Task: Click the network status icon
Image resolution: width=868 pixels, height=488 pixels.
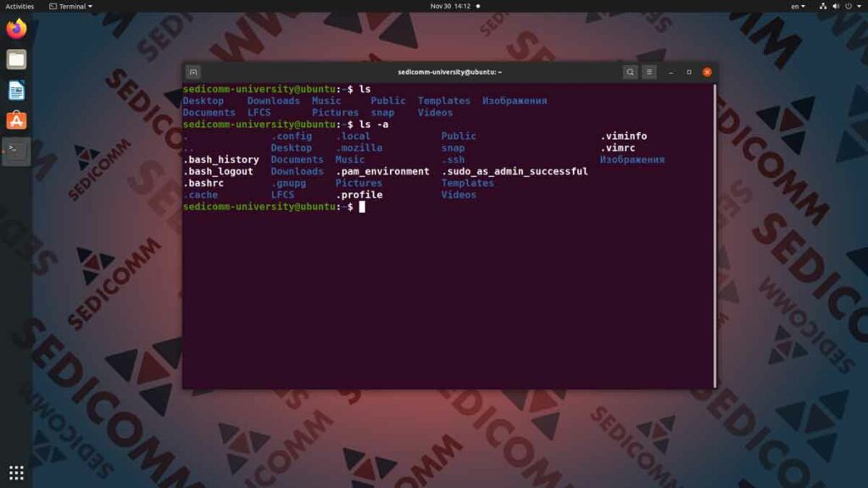Action: [822, 6]
